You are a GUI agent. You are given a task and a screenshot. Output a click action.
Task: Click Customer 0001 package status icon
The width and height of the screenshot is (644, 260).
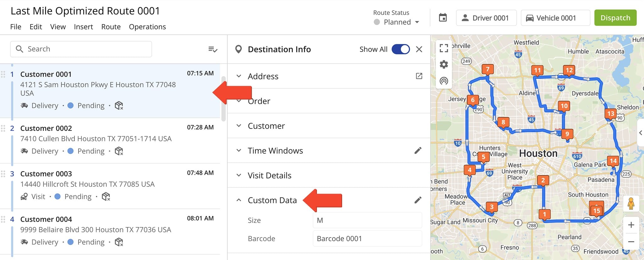(x=119, y=106)
